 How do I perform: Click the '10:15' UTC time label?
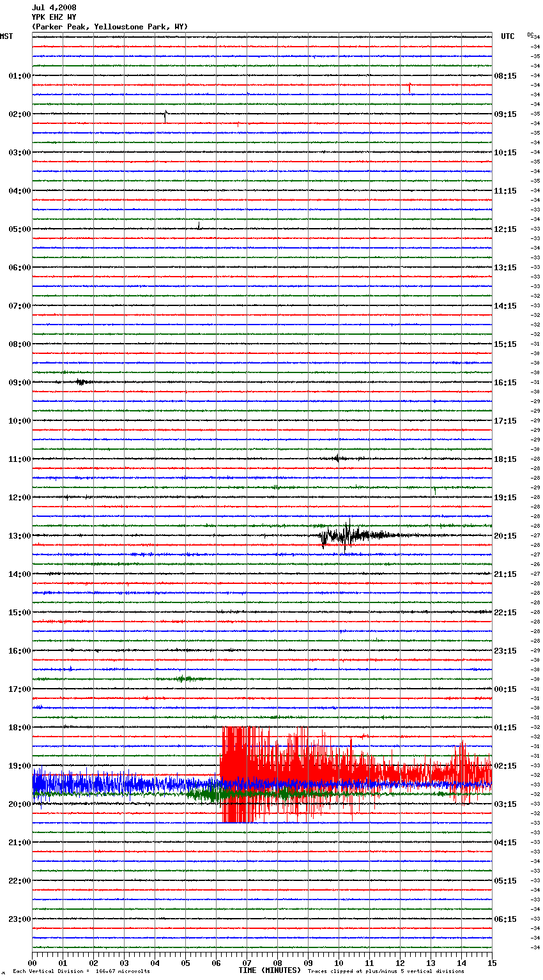click(x=505, y=153)
